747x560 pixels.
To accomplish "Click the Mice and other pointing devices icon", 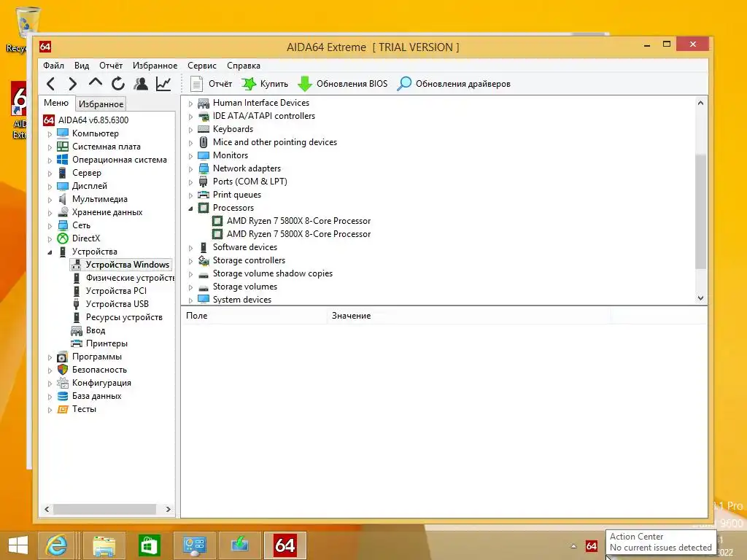I will point(204,142).
